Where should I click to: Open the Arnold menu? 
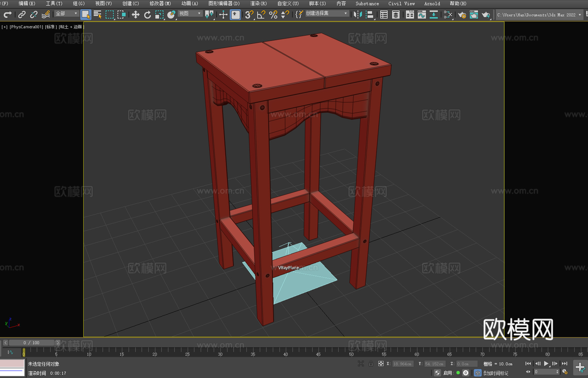coord(432,3)
